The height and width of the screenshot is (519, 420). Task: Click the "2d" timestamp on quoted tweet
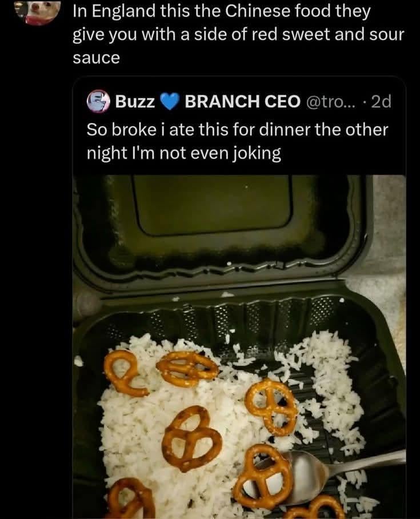point(381,101)
